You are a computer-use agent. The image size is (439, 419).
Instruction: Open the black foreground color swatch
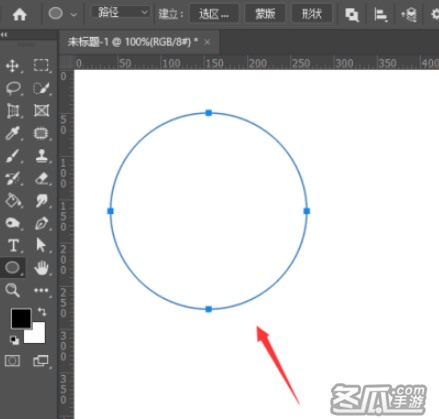tap(21, 318)
